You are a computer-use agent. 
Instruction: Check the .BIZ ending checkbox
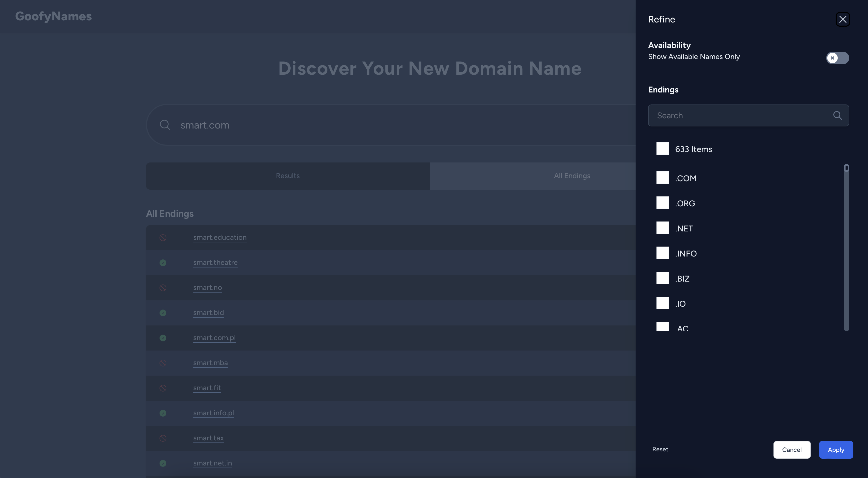662,278
